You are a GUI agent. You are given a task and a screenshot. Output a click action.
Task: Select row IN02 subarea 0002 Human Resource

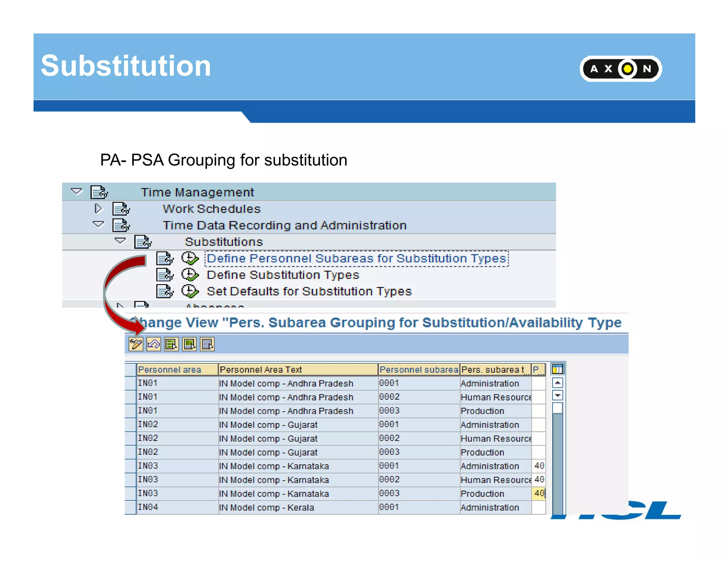130,439
